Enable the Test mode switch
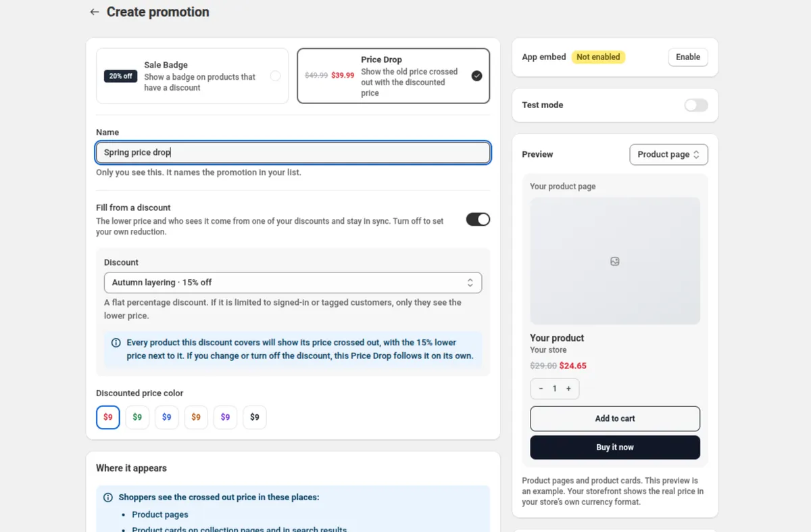Viewport: 811px width, 532px height. click(x=696, y=105)
